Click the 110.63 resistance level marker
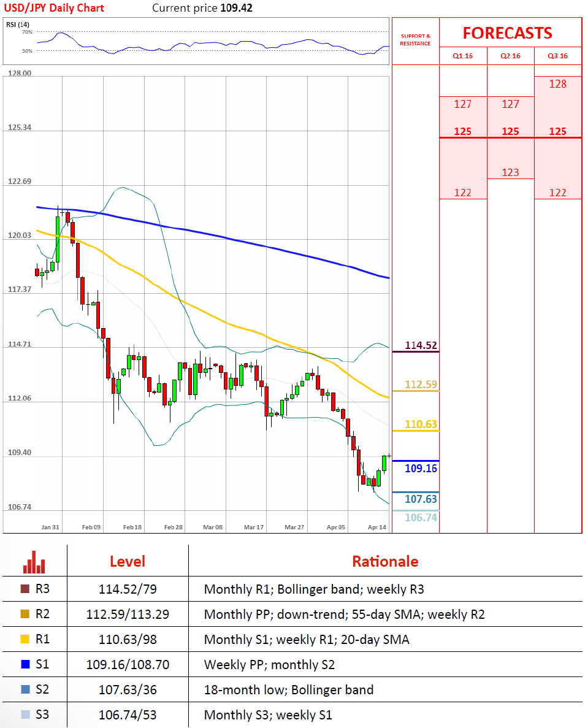Viewport: 585px width, 728px height. 421,424
